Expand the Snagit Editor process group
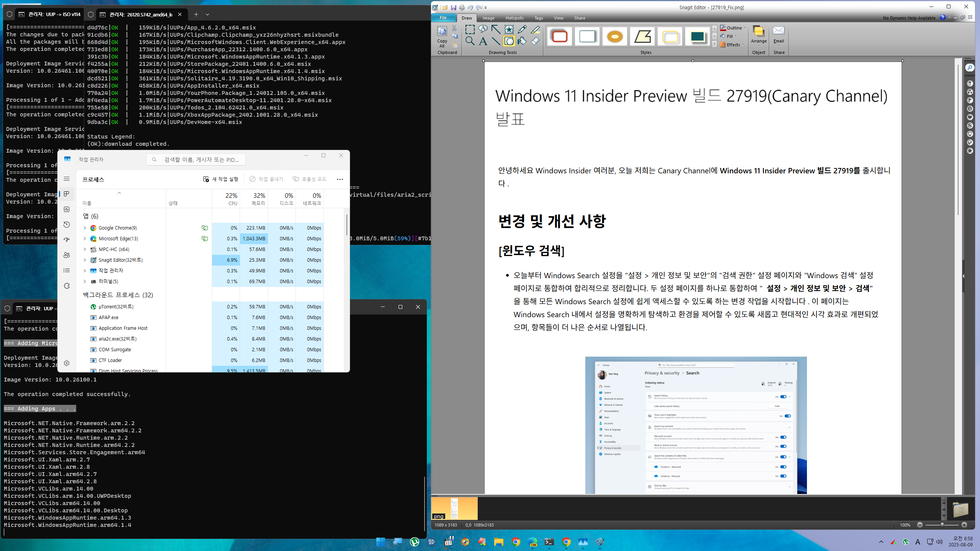Screen dimensions: 980x551 pos(85,260)
